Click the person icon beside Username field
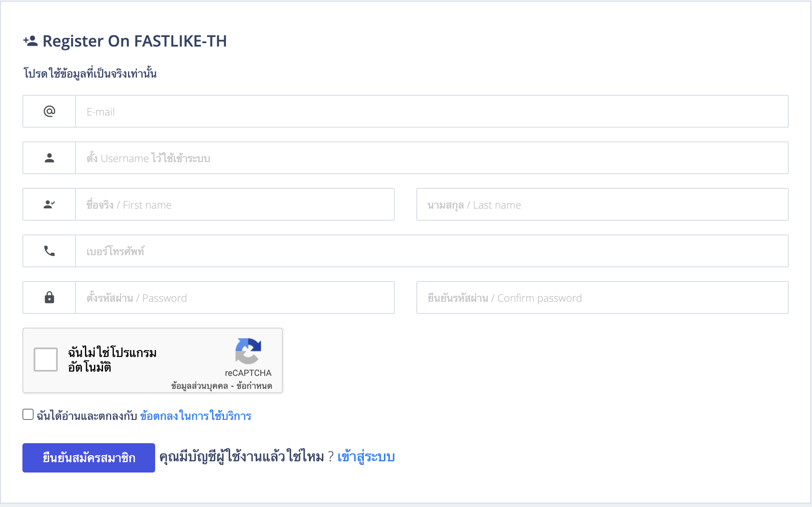The width and height of the screenshot is (812, 507). [x=50, y=158]
